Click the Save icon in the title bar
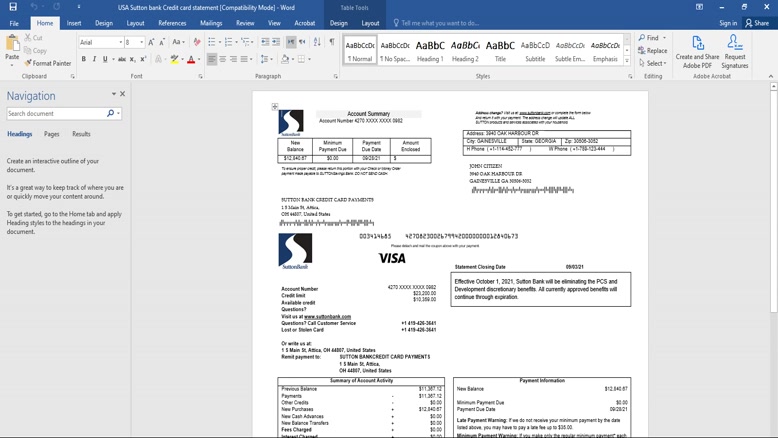 [x=13, y=7]
